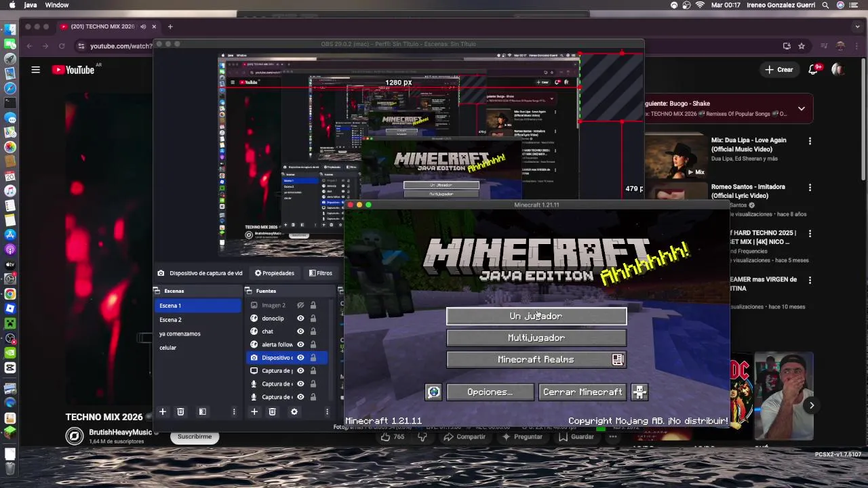Select Escena 1 in OBS scenes
The height and width of the screenshot is (488, 868).
(198, 306)
